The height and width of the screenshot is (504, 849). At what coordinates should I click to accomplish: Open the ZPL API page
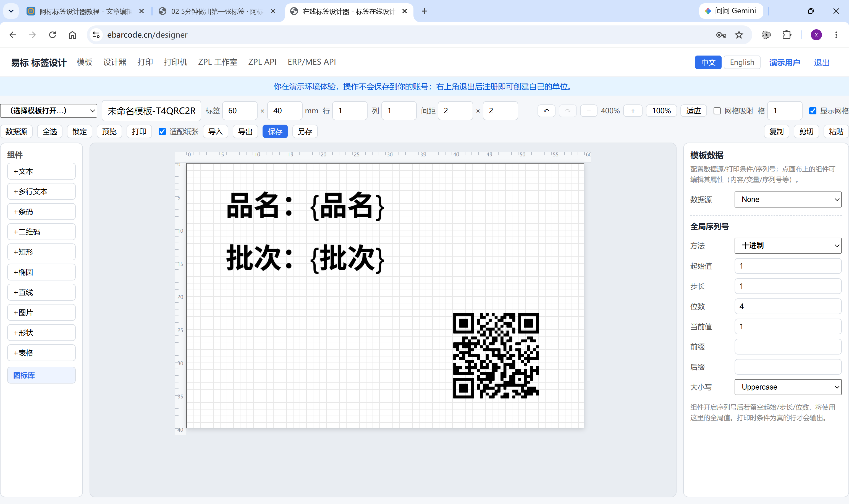pyautogui.click(x=262, y=62)
